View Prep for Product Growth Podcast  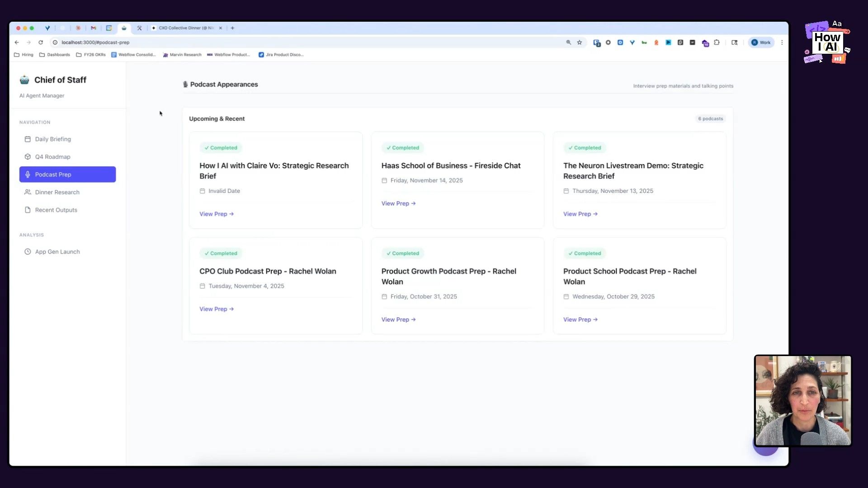[x=398, y=320]
